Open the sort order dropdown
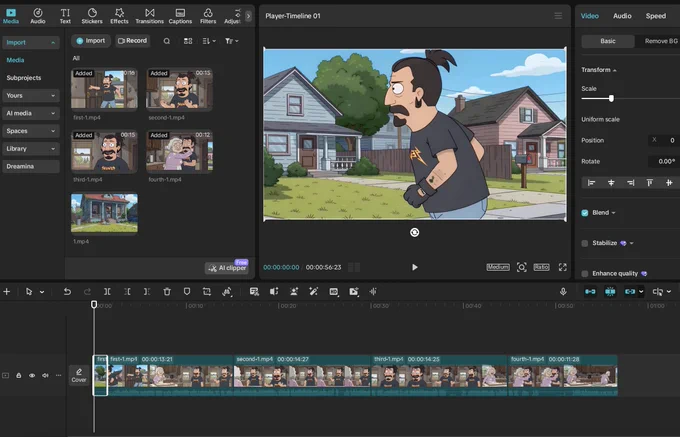The image size is (680, 437). (209, 41)
